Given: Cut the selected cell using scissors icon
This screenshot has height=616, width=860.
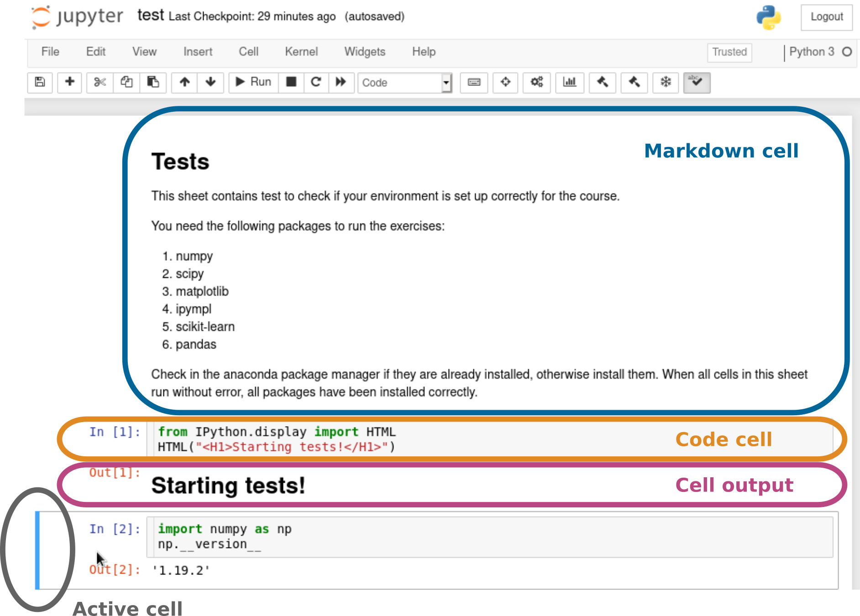Looking at the screenshot, I should [x=100, y=82].
